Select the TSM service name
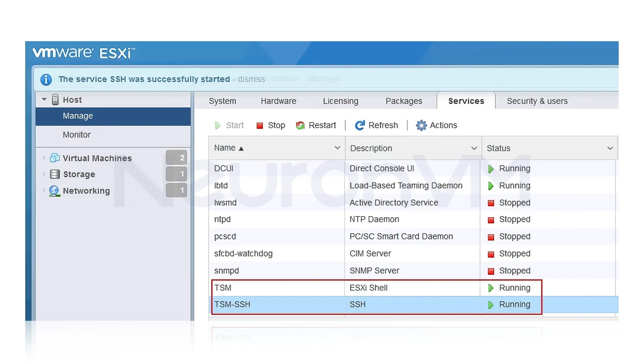 pyautogui.click(x=223, y=288)
